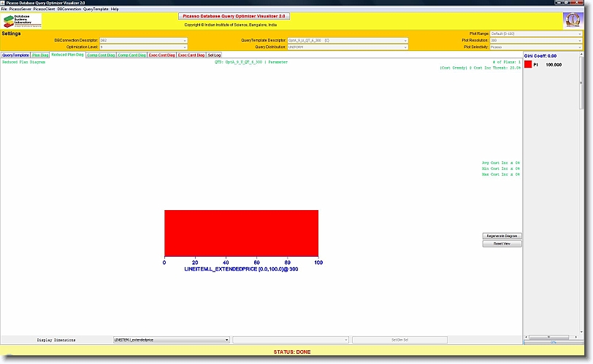The height and width of the screenshot is (364, 593).
Task: Click the Regenerate Diagram button
Action: 502,236
